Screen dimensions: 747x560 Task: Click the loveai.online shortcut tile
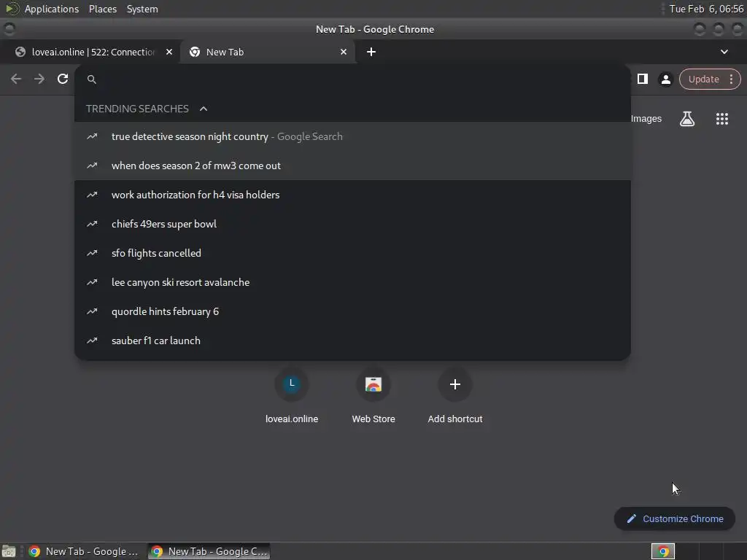[292, 396]
